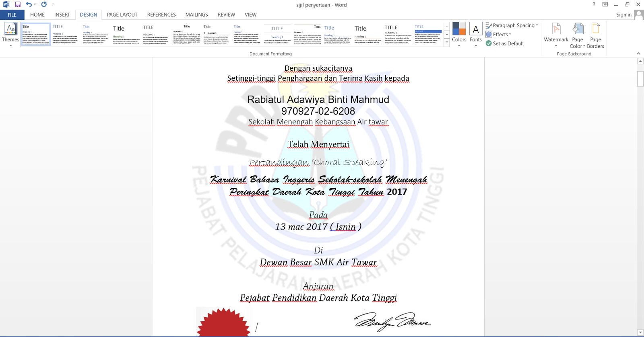Viewport: 644px width, 337px height.
Task: Nudge the page up with the scrollbar arrow
Action: (640, 61)
